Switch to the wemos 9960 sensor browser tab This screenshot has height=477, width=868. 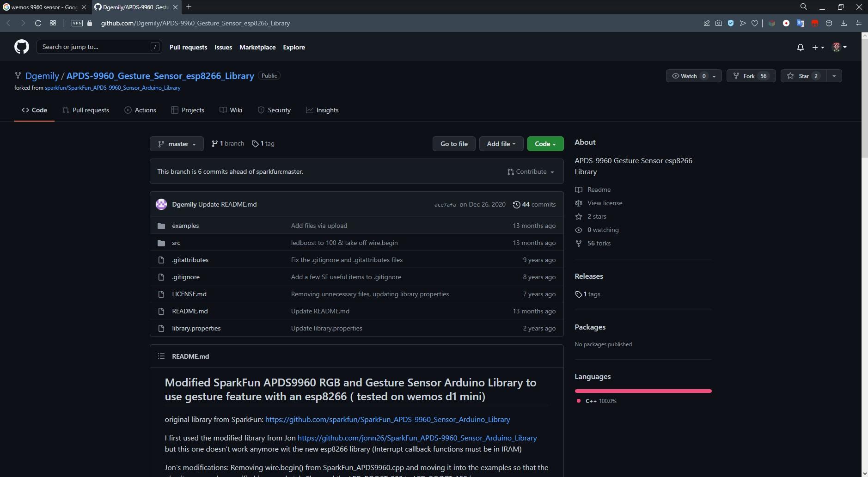[x=42, y=7]
